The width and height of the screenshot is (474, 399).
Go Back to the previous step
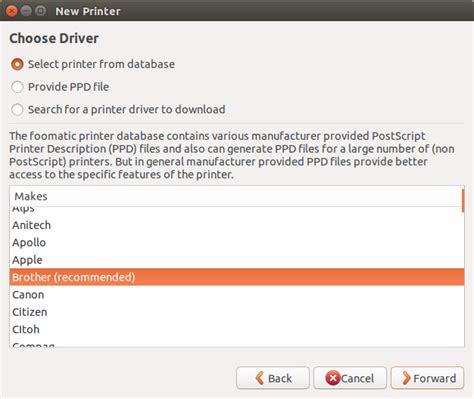[273, 378]
